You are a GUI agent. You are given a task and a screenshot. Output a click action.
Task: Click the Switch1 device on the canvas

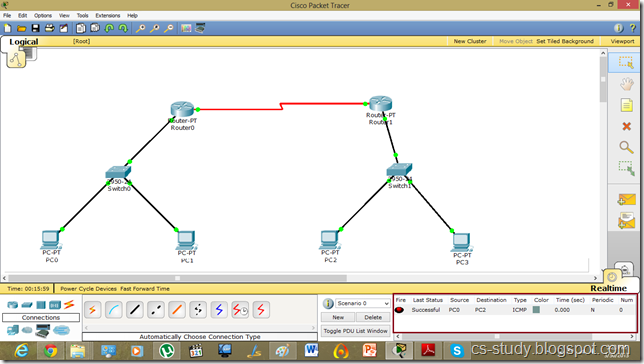point(399,169)
